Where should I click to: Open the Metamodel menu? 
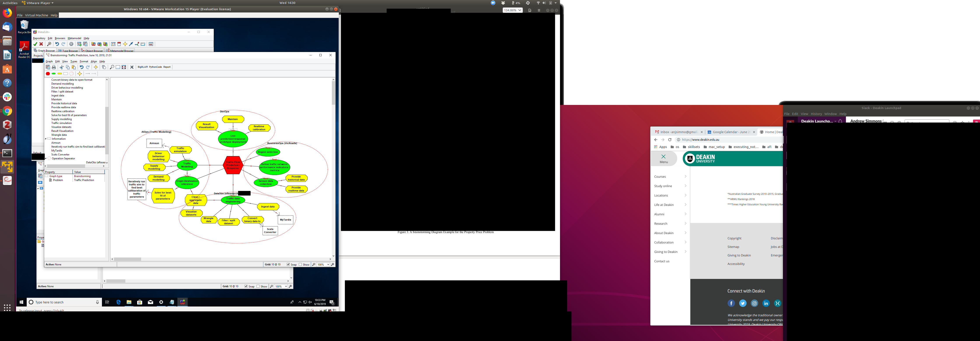(74, 38)
